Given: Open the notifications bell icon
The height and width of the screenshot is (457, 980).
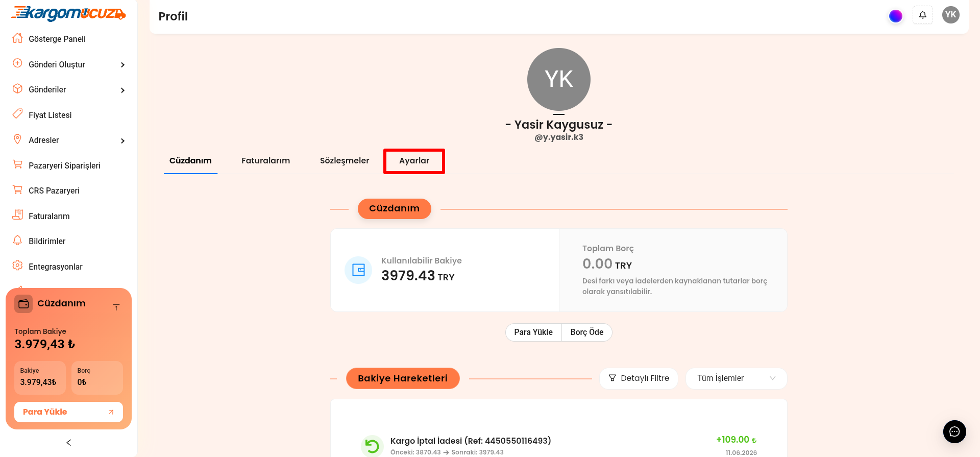Looking at the screenshot, I should [923, 15].
